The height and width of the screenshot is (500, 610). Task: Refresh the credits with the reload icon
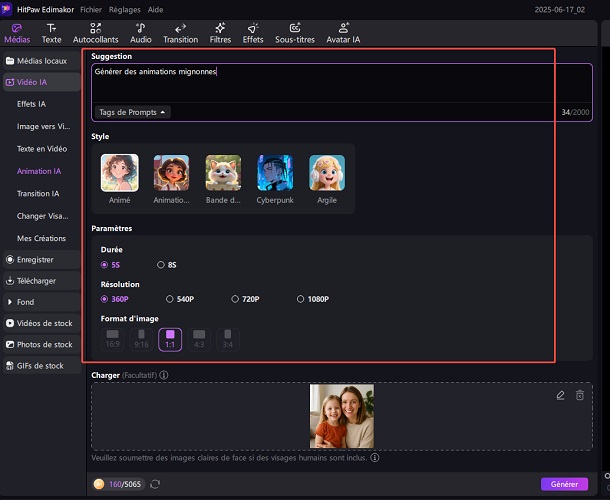point(155,484)
